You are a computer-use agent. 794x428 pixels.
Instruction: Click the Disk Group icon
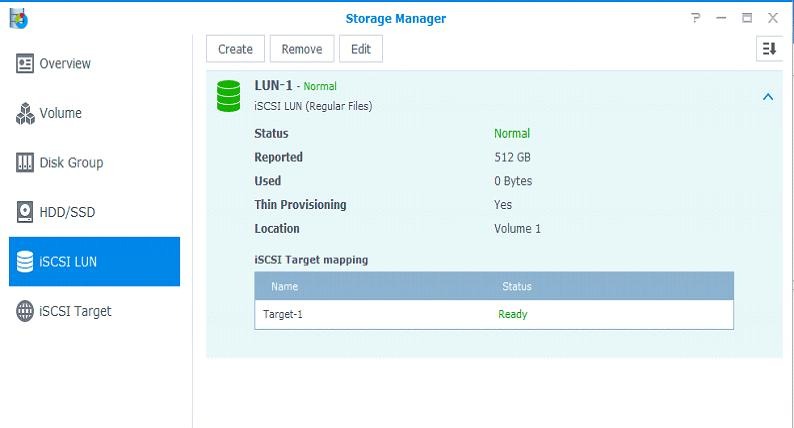[25, 163]
